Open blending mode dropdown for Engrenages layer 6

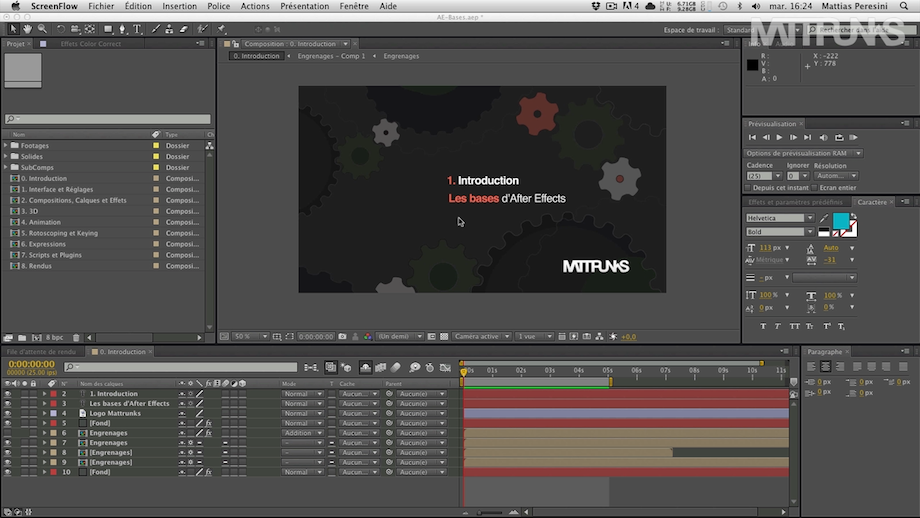coord(303,433)
